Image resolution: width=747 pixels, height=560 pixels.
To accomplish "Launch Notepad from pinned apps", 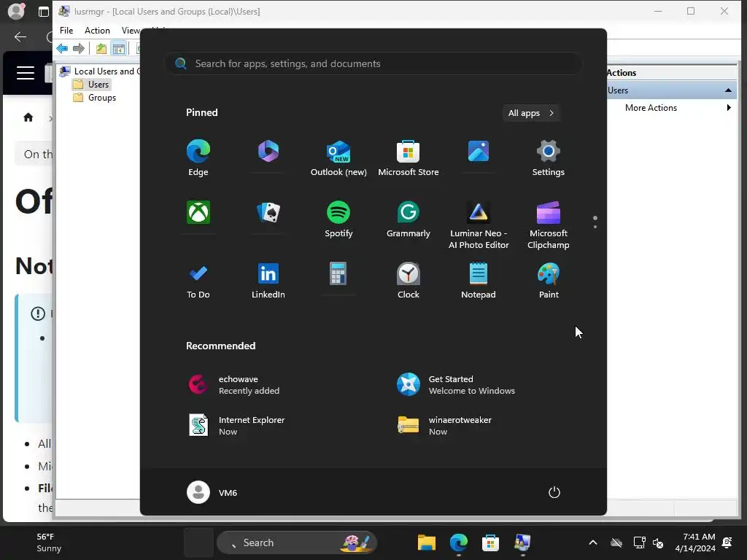I will [479, 281].
